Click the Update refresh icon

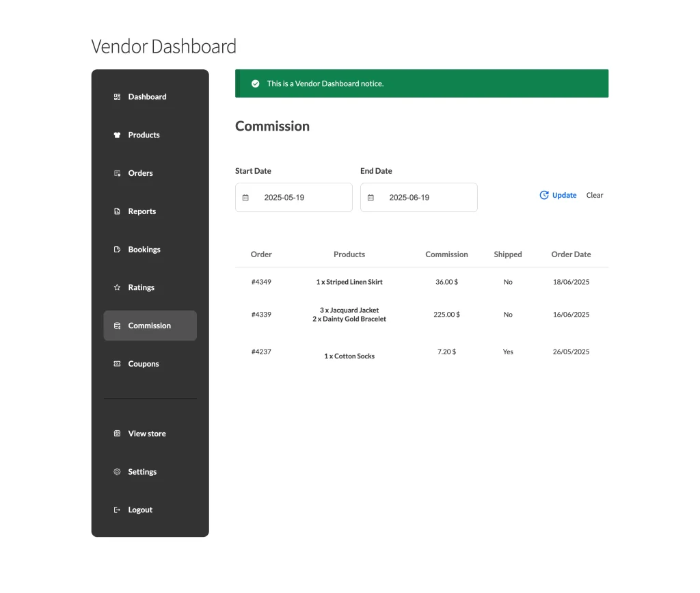(543, 195)
